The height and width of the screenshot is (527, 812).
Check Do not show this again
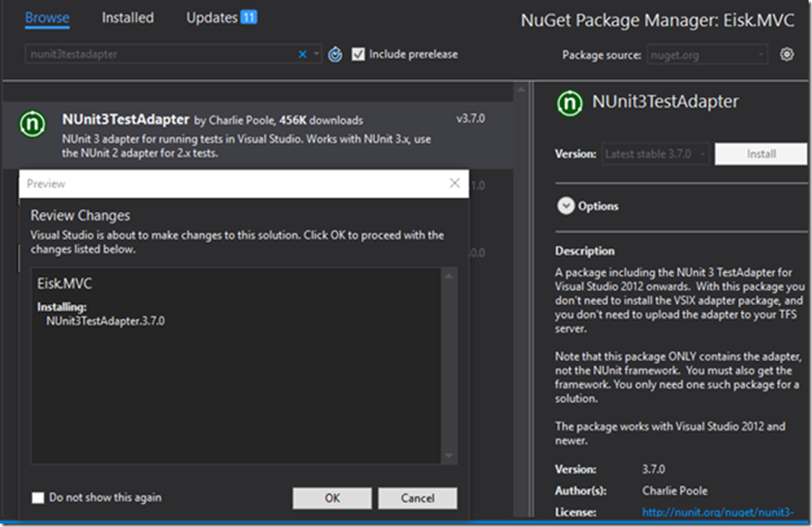pyautogui.click(x=38, y=498)
